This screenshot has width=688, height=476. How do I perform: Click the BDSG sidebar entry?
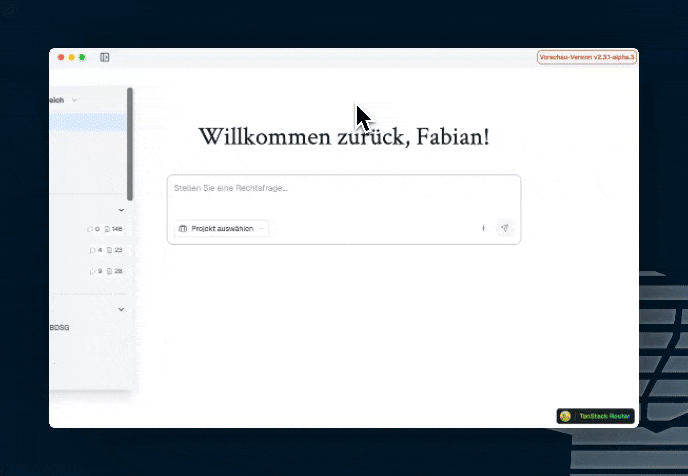59,328
